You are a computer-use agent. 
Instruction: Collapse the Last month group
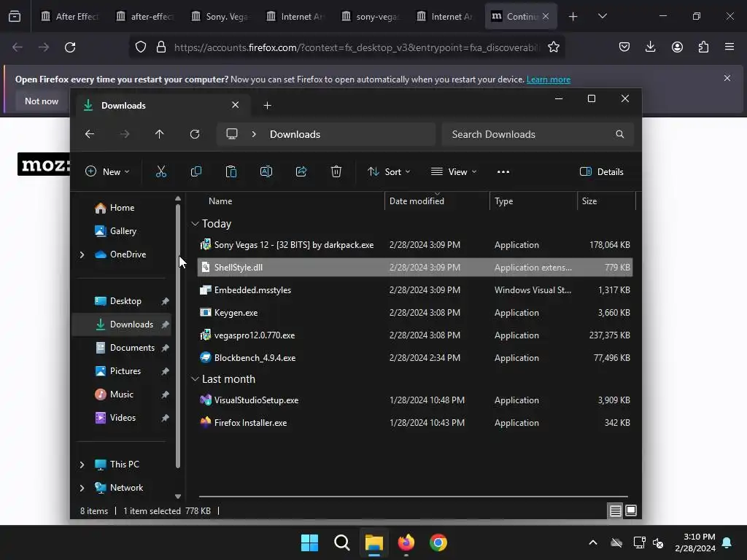pyautogui.click(x=195, y=379)
